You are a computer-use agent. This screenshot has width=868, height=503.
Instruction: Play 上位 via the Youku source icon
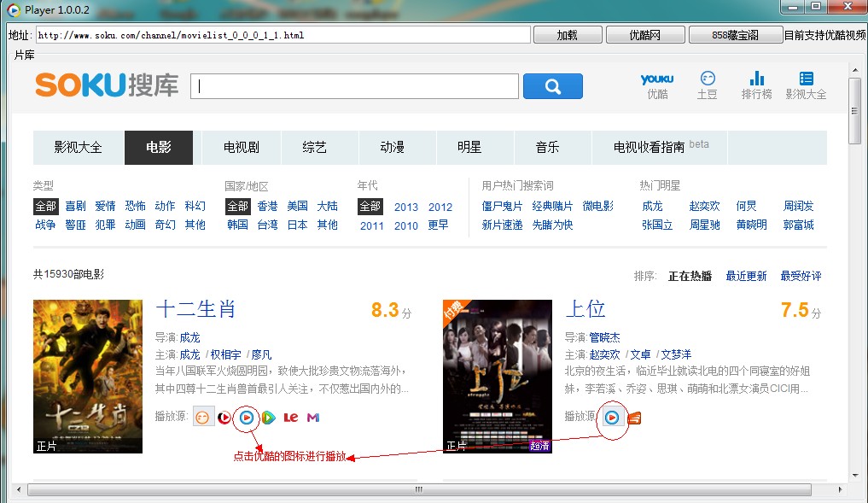coord(612,417)
